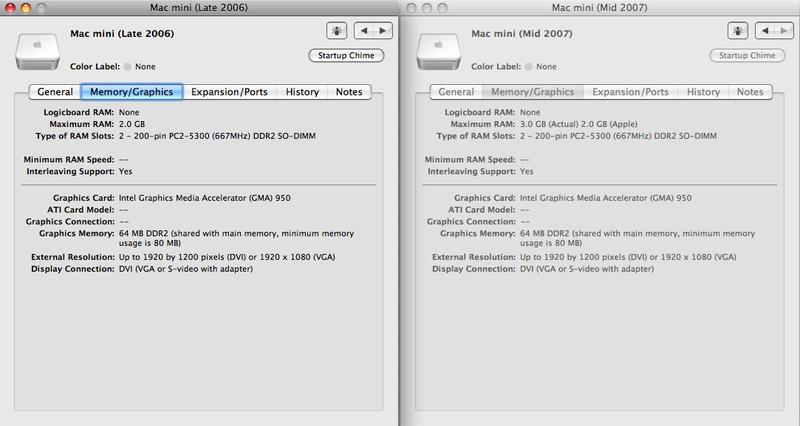Click Graphics Memory value in Late 2006 window
This screenshot has width=800, height=426.
point(236,238)
